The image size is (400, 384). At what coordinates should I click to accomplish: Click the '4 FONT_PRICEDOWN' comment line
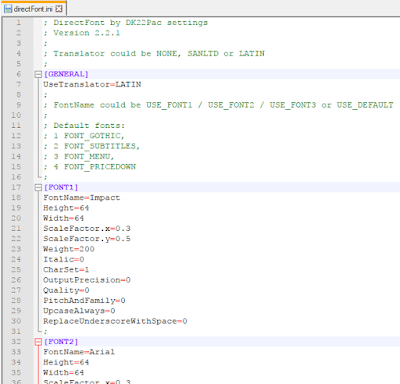(90, 167)
